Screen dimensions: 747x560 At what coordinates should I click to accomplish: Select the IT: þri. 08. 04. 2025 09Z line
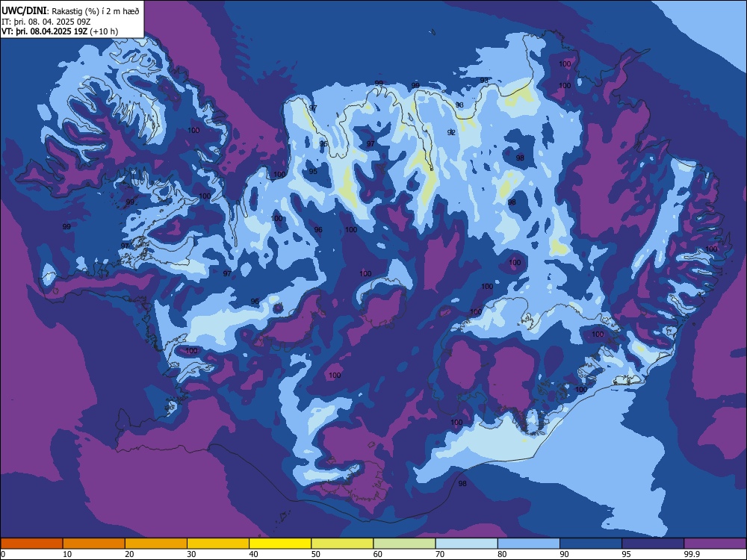(46, 22)
